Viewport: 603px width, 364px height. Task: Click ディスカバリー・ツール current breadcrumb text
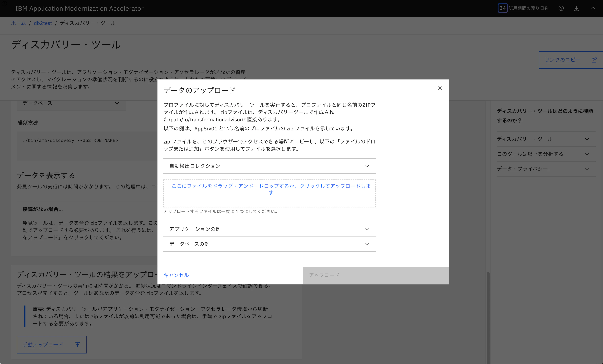click(x=88, y=23)
